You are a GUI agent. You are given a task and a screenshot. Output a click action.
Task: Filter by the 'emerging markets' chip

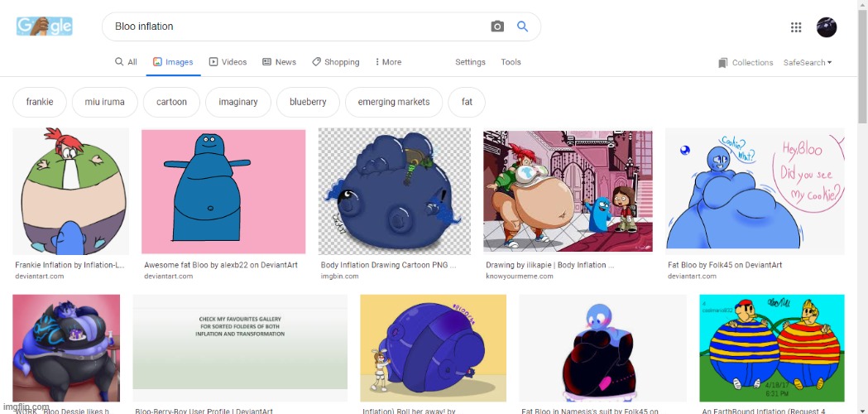[x=394, y=102]
